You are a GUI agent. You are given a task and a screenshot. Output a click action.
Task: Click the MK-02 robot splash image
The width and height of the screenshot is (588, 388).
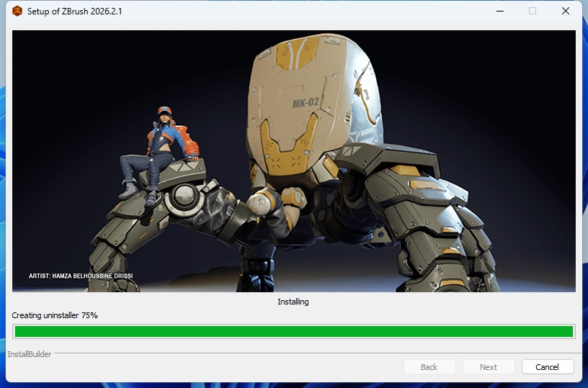click(293, 161)
